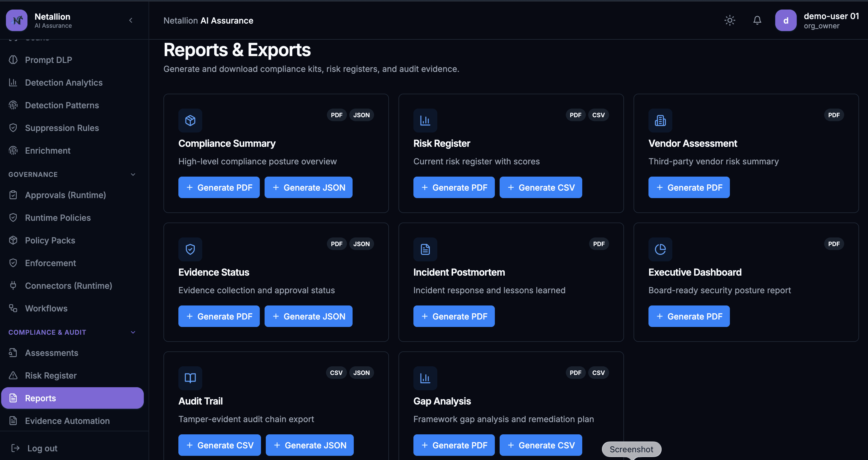Click the Incident Postmortem card document icon

(425, 249)
